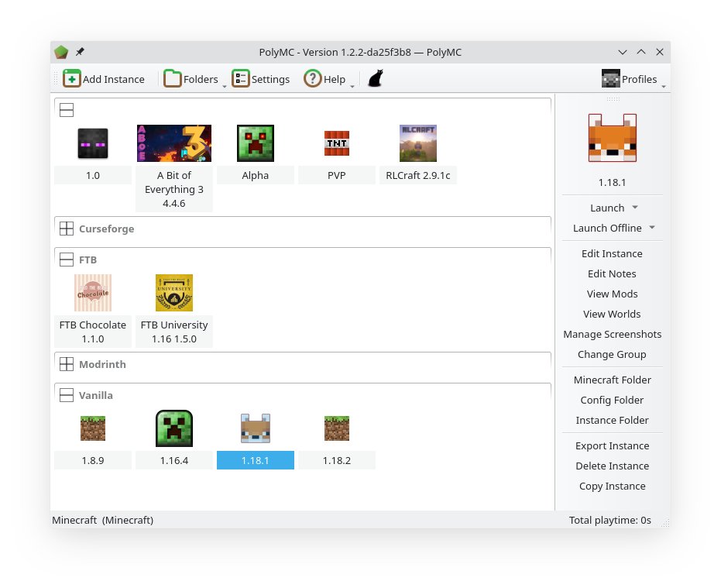Click the Launch button
The height and width of the screenshot is (588, 721).
pos(607,208)
